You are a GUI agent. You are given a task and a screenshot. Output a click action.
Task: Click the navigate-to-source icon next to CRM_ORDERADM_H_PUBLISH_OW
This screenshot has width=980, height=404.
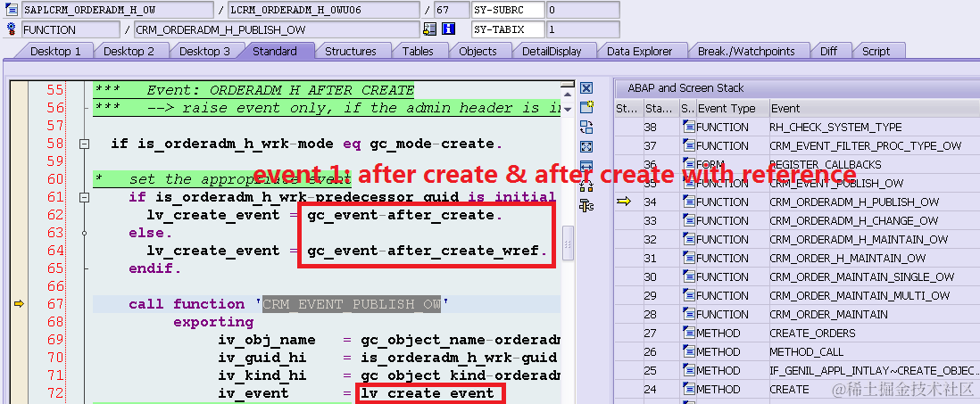pos(429,29)
